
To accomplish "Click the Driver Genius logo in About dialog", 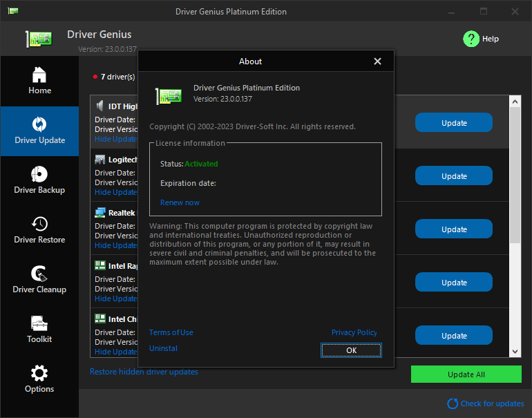I will click(169, 96).
